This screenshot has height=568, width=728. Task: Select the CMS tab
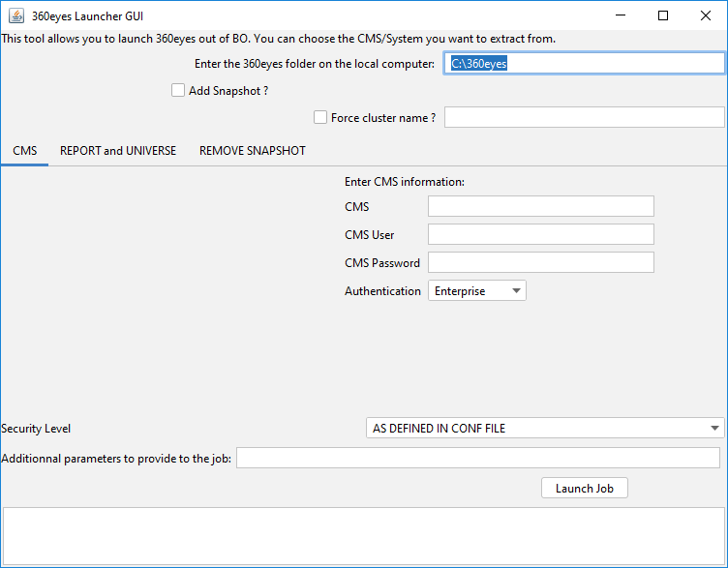[24, 151]
